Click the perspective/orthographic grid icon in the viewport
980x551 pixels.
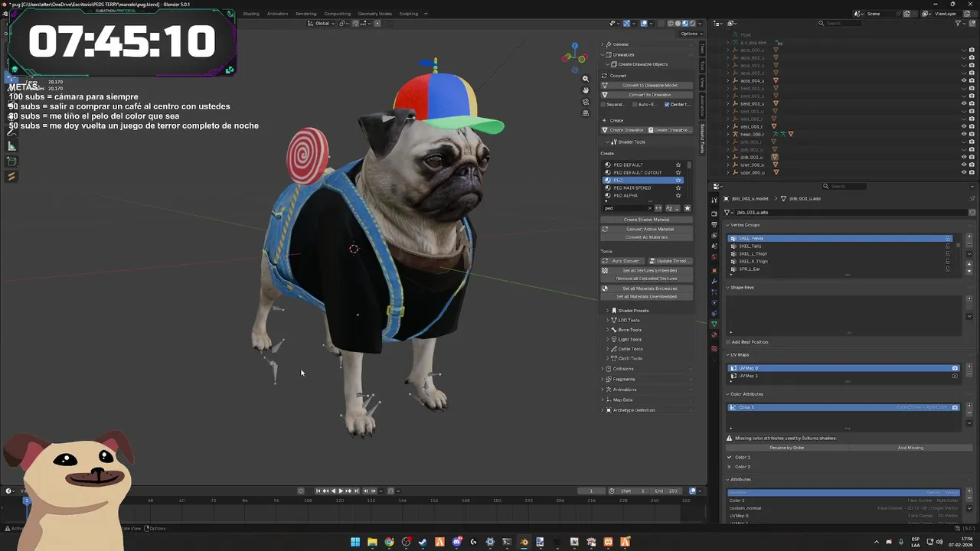pyautogui.click(x=586, y=113)
